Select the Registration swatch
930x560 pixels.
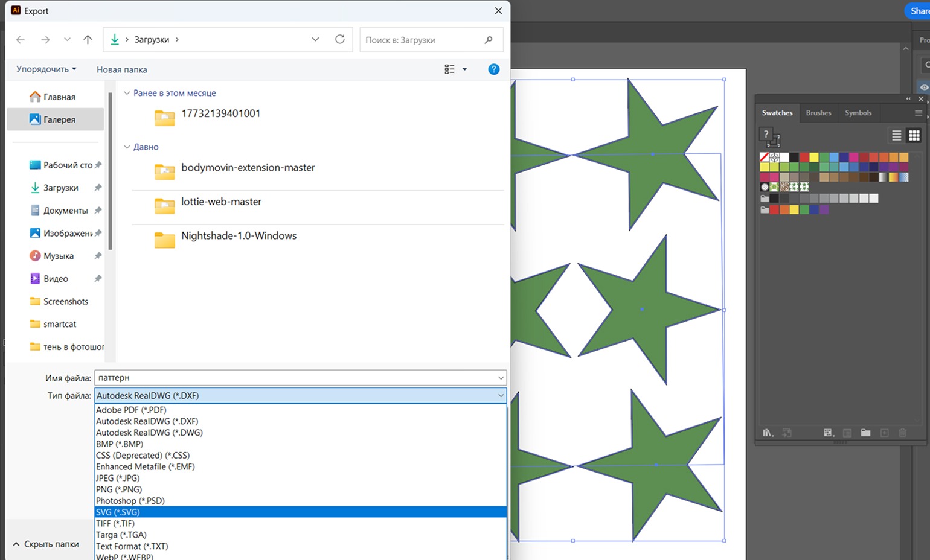pos(774,157)
